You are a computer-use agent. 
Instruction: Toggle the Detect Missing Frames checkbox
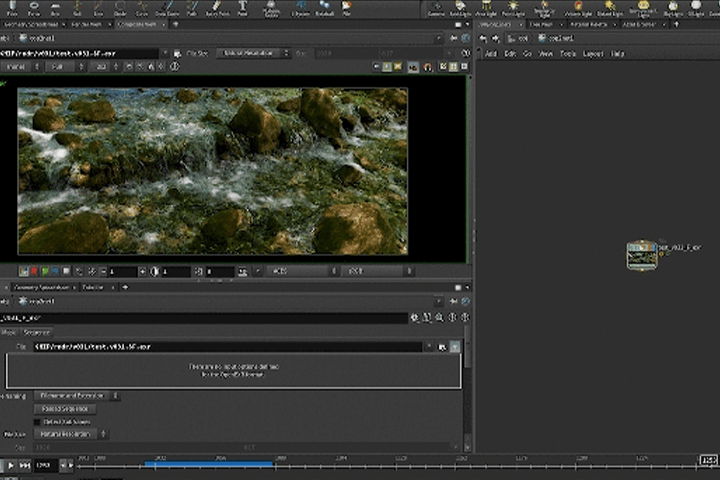click(x=37, y=422)
